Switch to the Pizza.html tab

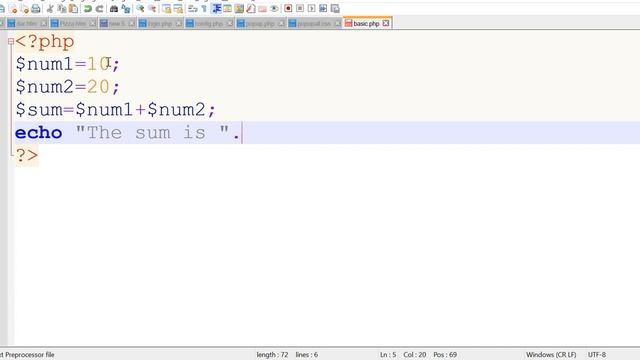pos(73,24)
